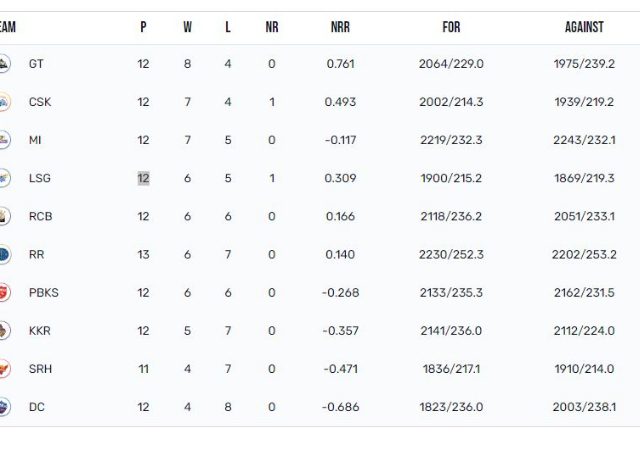The height and width of the screenshot is (450, 640).
Task: Click the NR column header
Action: 272,27
